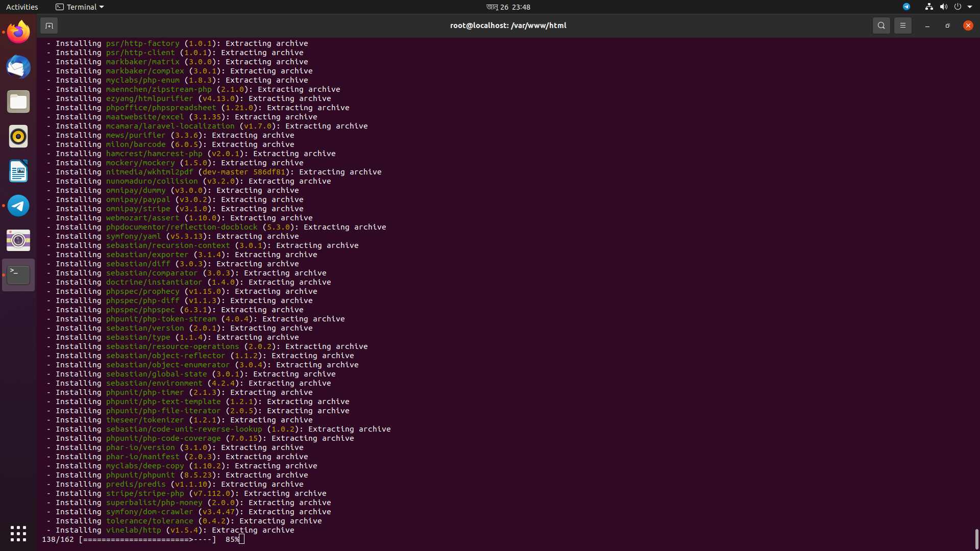Open the Terminal app menu dropdown

(80, 7)
